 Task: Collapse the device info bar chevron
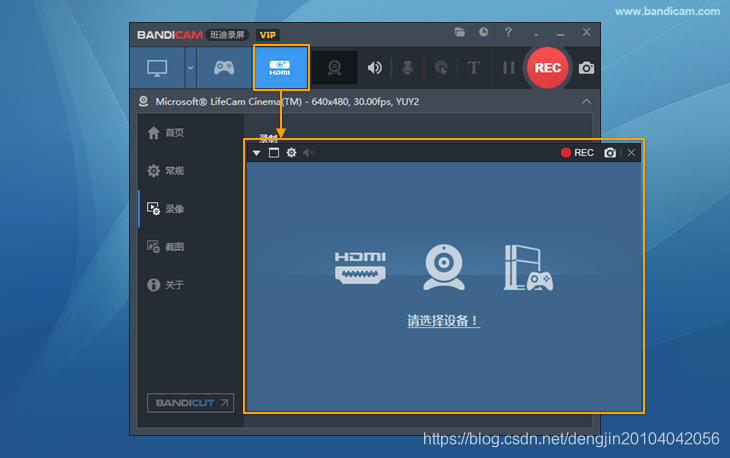tap(586, 101)
